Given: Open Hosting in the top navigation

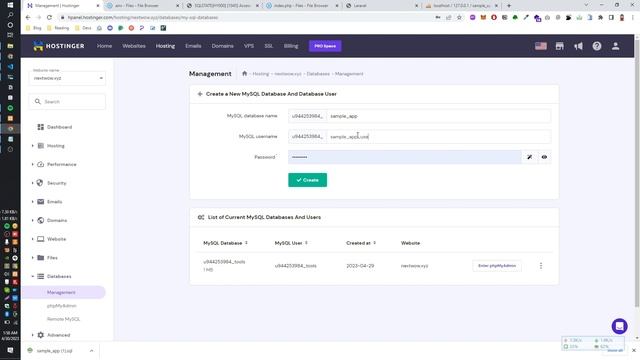Looking at the screenshot, I should coord(165,46).
